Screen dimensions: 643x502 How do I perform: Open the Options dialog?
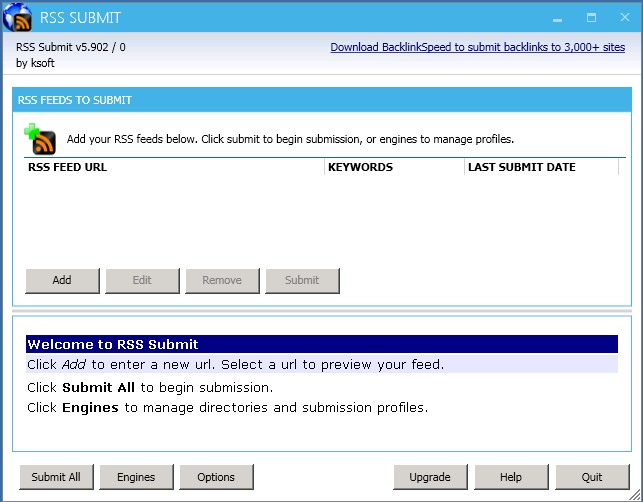click(x=216, y=477)
